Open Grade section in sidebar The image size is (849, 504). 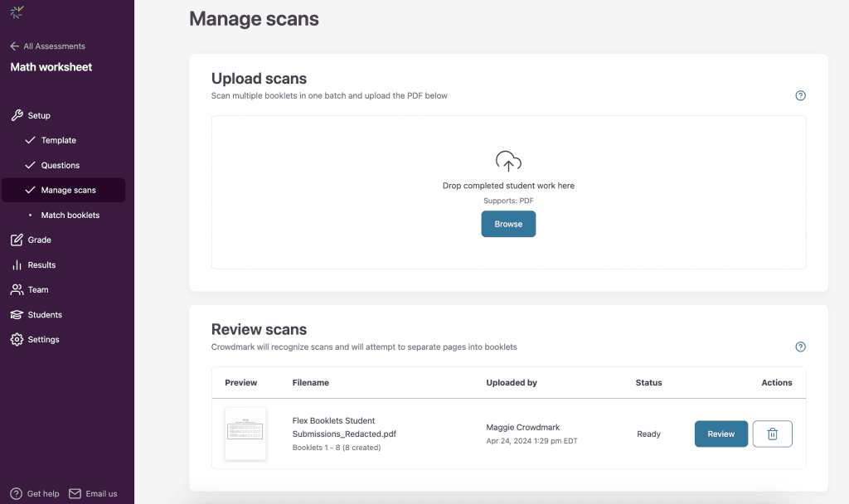coord(39,240)
